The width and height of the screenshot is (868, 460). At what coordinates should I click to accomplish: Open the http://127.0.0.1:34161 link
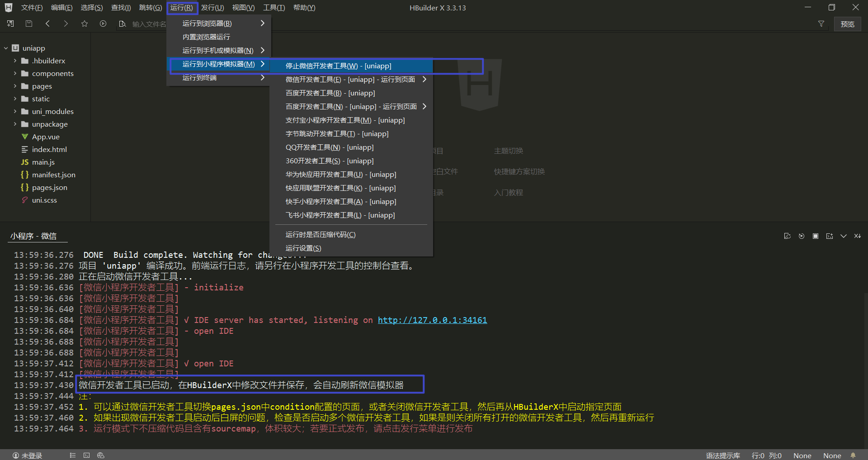432,320
